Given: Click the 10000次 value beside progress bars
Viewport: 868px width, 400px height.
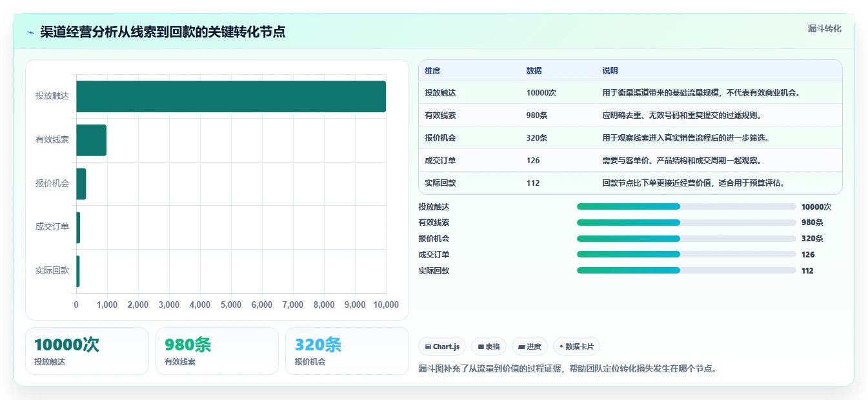Looking at the screenshot, I should click(816, 207).
